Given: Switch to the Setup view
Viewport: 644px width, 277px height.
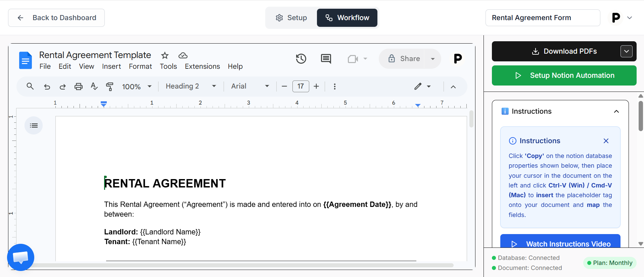Looking at the screenshot, I should [x=291, y=18].
